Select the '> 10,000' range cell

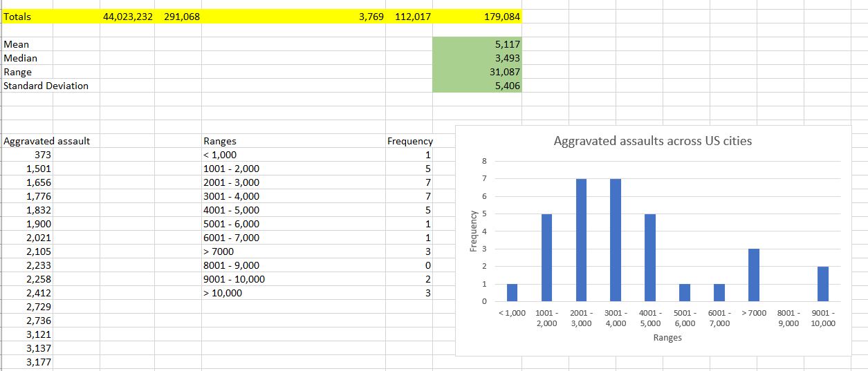coord(223,293)
